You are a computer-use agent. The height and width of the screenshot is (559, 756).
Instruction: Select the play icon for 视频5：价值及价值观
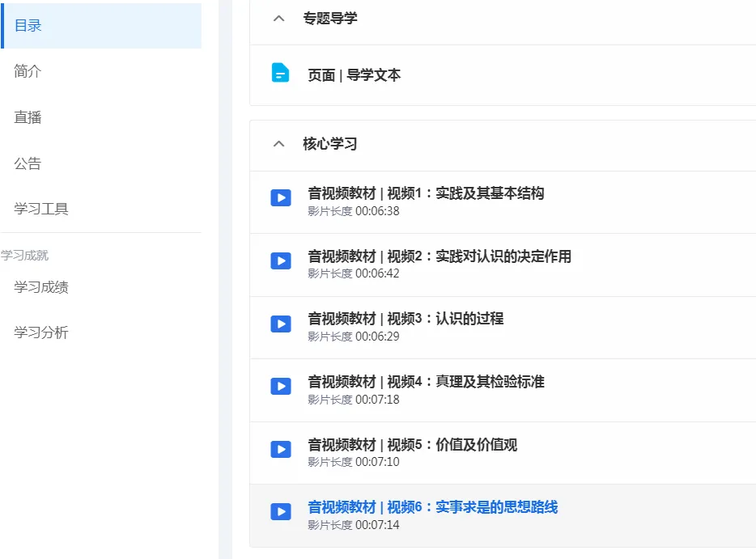(x=280, y=449)
